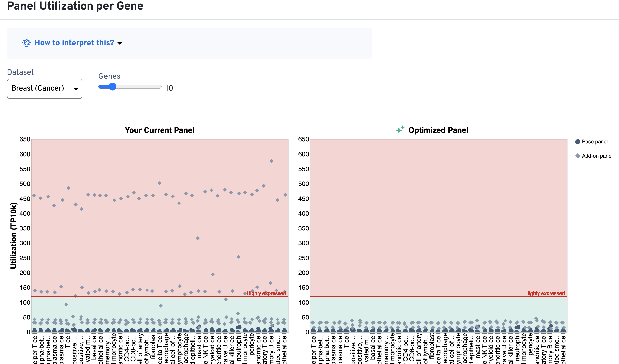Click the unfilled grey part of the Genes slider track
This screenshot has width=619, height=364.
point(139,87)
